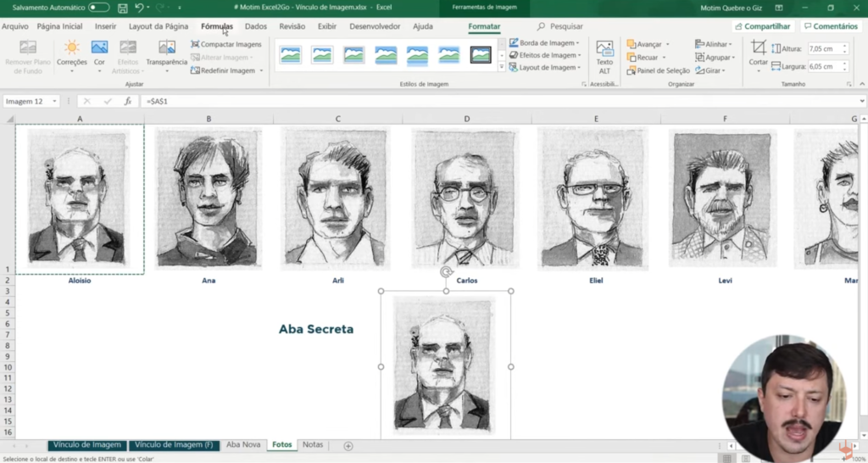Click the formula bar fx insert function icon
Screen dimensions: 868x463
(x=128, y=102)
